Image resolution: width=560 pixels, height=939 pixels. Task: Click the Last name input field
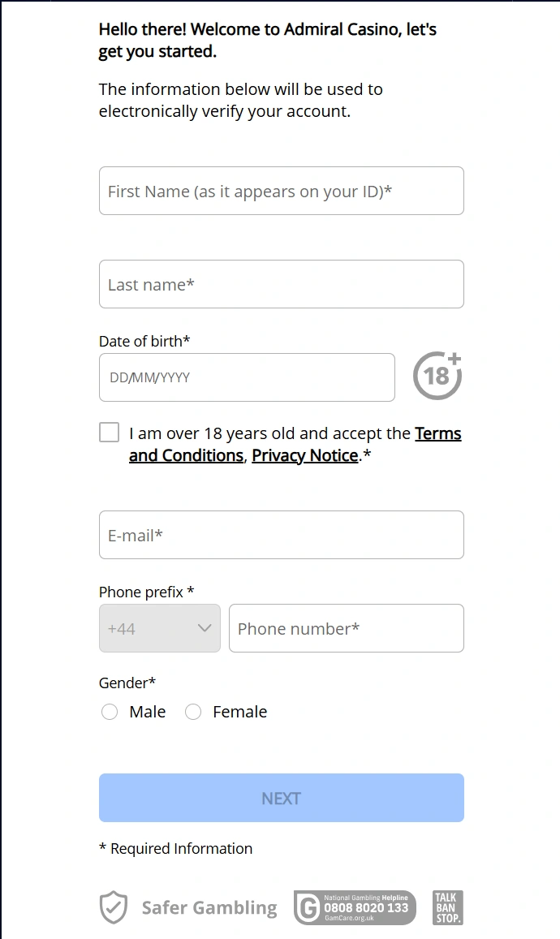click(281, 284)
